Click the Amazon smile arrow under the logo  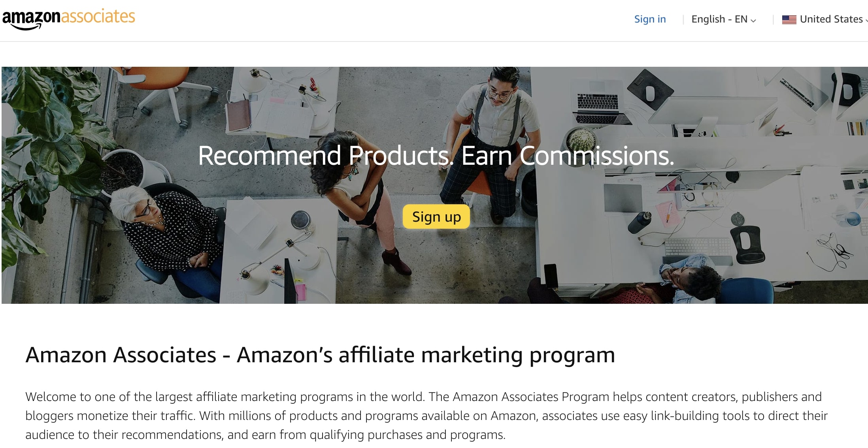[26, 27]
